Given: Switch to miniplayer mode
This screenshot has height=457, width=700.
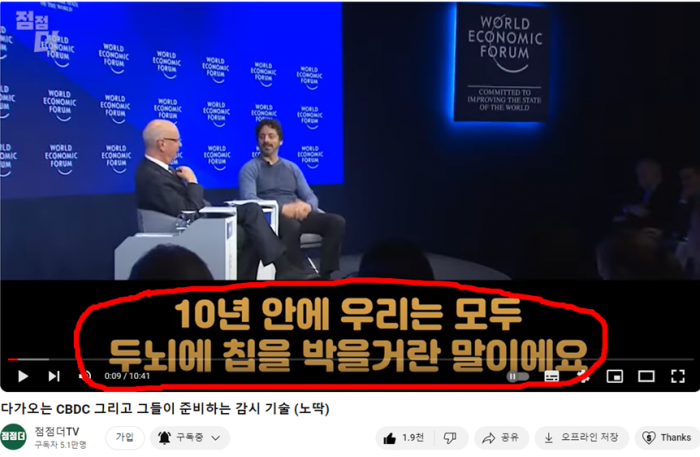Looking at the screenshot, I should tap(615, 376).
